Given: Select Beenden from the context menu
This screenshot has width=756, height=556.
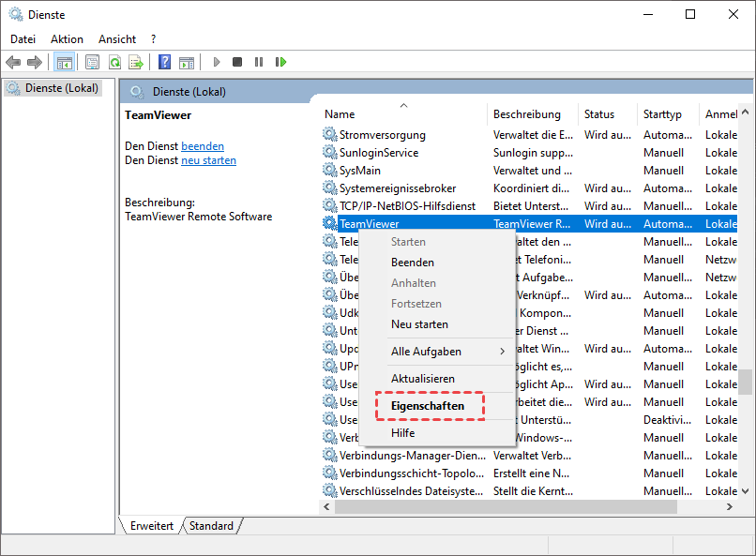Looking at the screenshot, I should coord(413,263).
